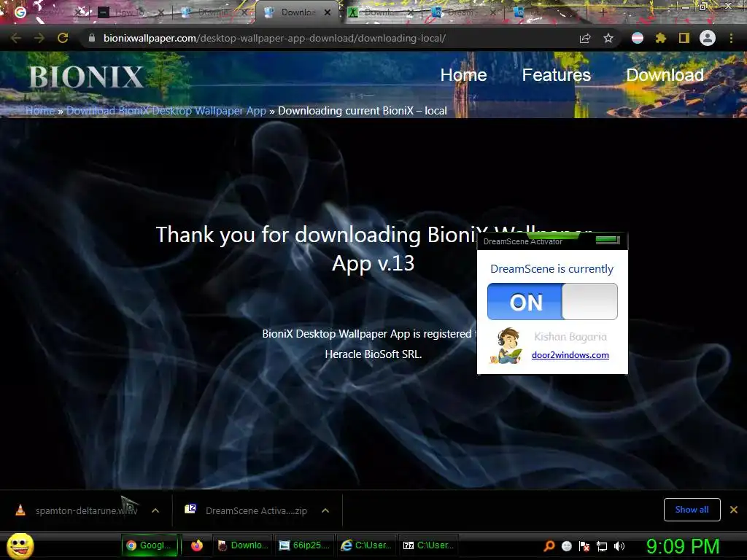Open Action Center flag icon
This screenshot has width=747, height=560.
(x=584, y=546)
